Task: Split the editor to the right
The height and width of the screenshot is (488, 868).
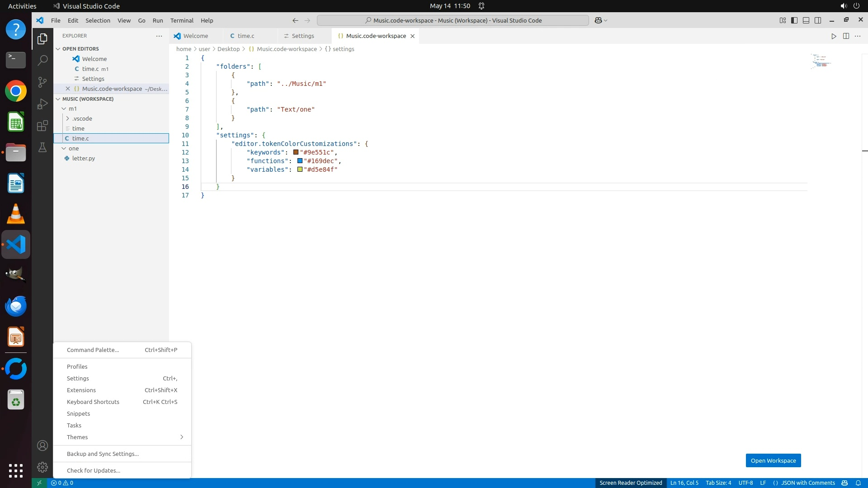Action: click(846, 36)
